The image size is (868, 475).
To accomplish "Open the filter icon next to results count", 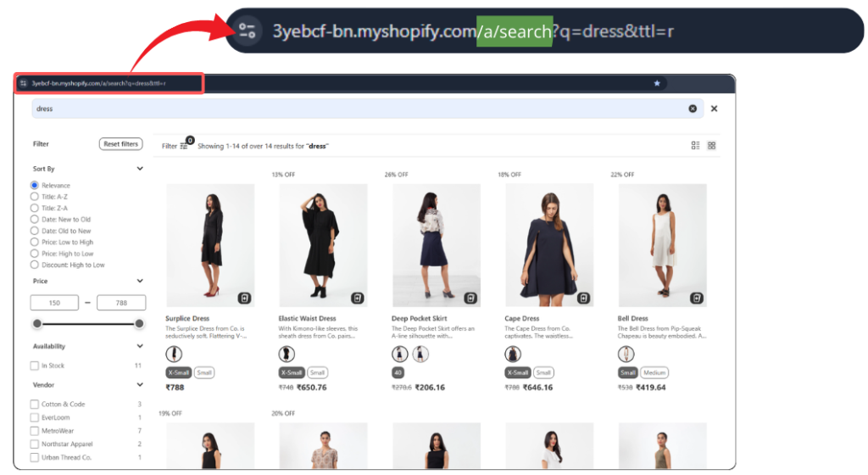I will pos(184,146).
